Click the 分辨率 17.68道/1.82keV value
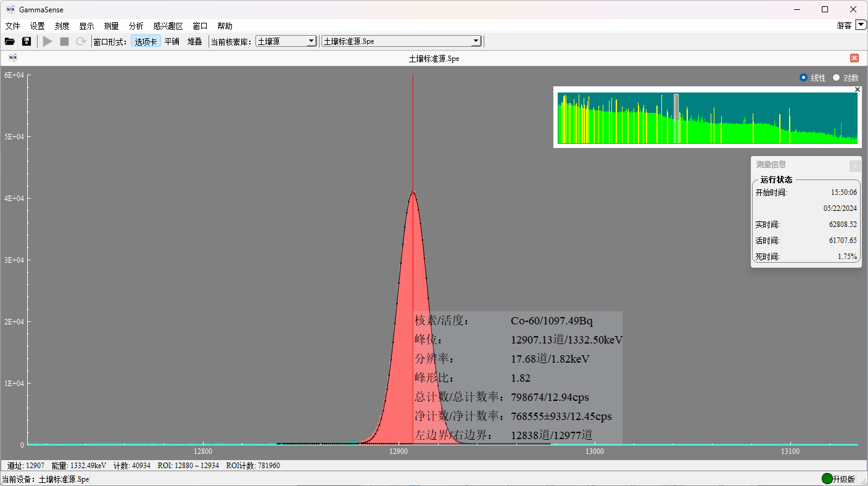Viewport: 868px width, 486px height. tap(550, 359)
